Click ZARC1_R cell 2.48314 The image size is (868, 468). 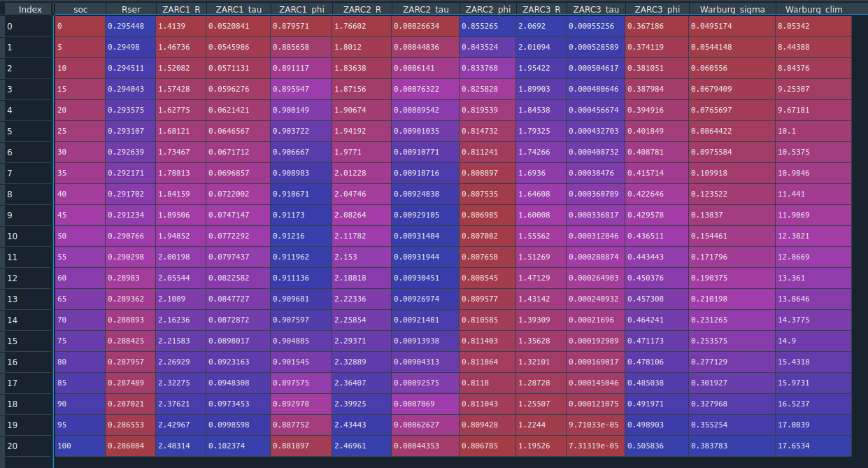(x=181, y=446)
